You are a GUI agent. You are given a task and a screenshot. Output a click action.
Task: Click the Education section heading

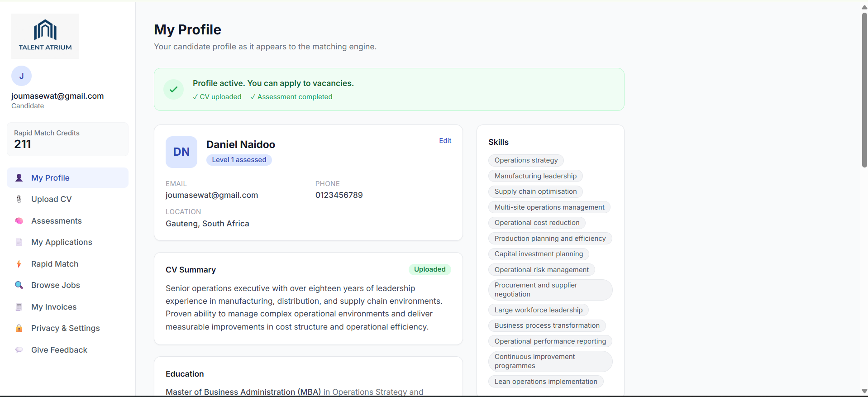coord(185,374)
